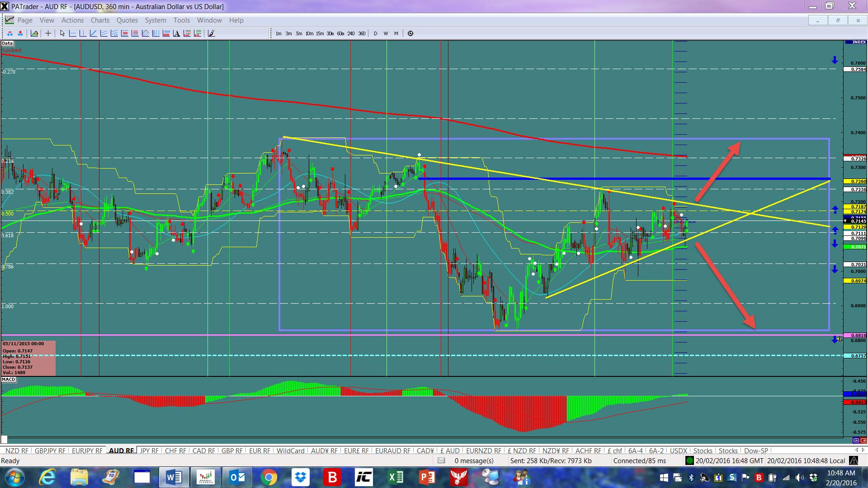Click the 0.7260 price level label
This screenshot has width=868, height=488.
[855, 181]
